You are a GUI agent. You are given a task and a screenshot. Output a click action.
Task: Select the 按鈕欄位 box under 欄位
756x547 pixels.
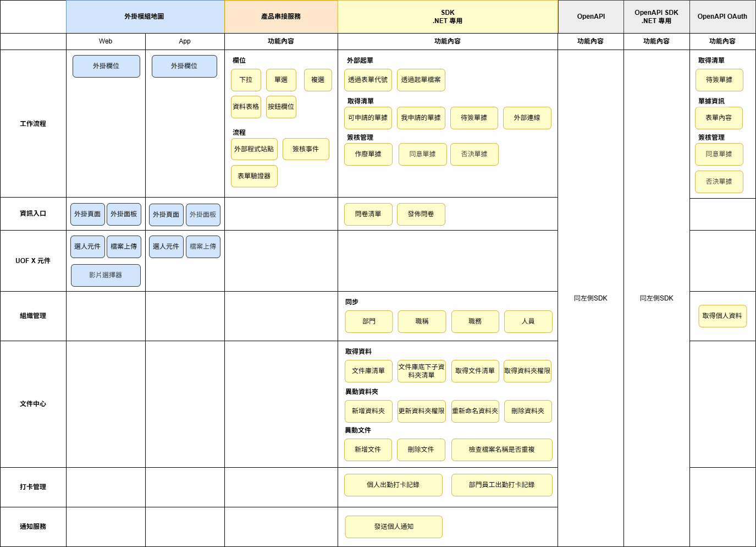coord(281,107)
